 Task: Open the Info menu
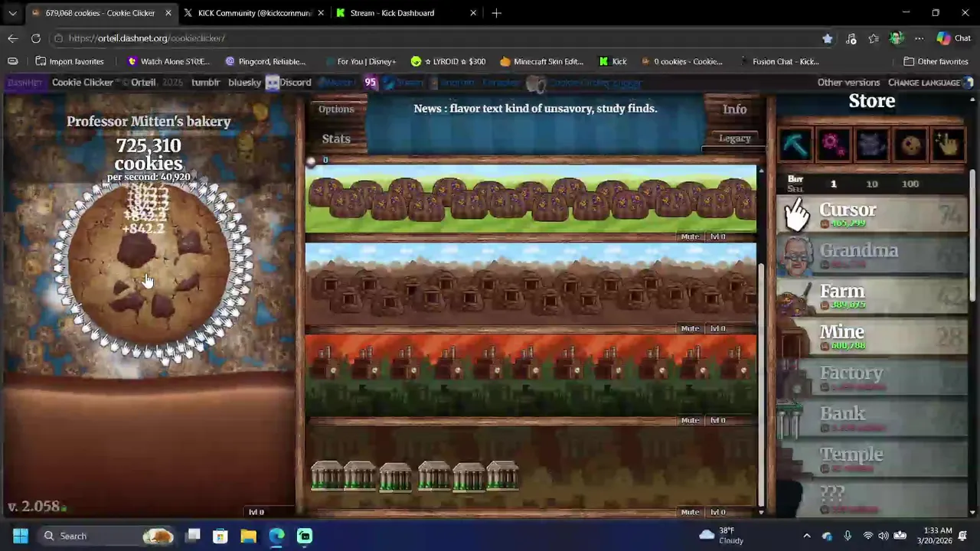click(734, 109)
